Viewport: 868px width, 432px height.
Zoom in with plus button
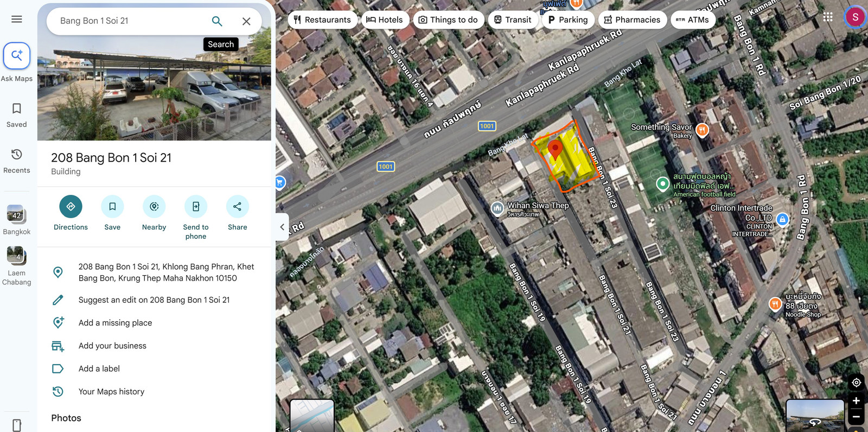856,401
